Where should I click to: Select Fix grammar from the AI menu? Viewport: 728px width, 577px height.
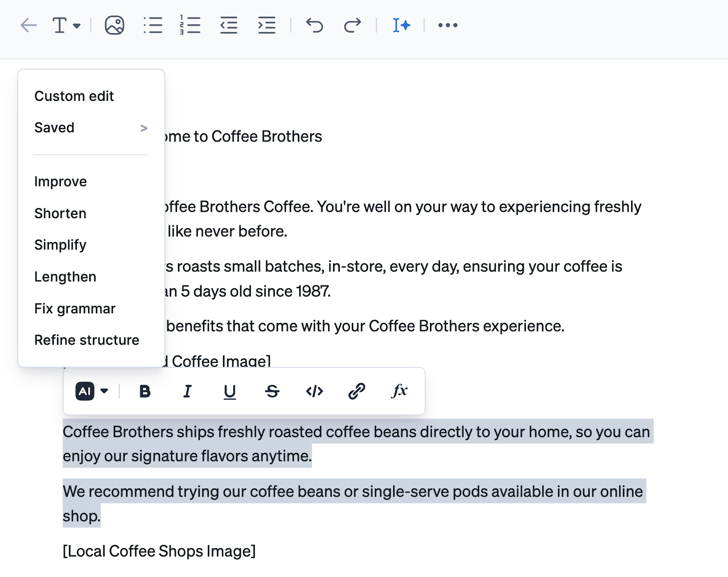coord(75,308)
